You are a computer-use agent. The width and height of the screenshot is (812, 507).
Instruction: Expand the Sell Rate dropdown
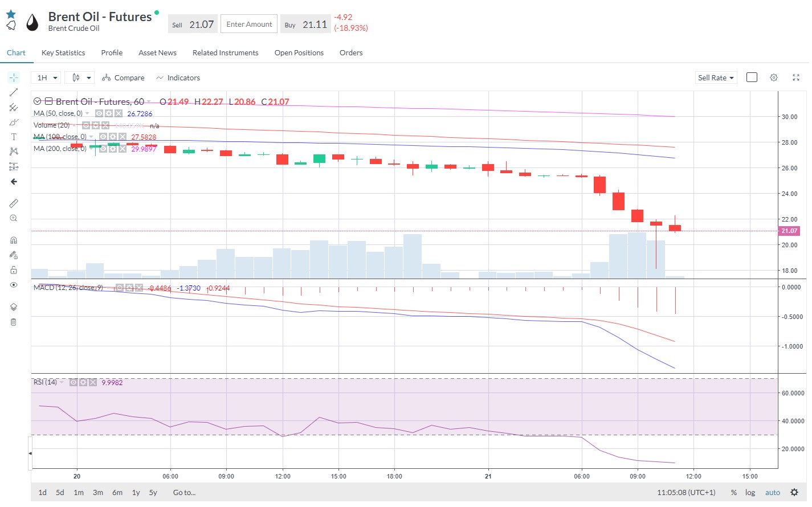(x=716, y=77)
